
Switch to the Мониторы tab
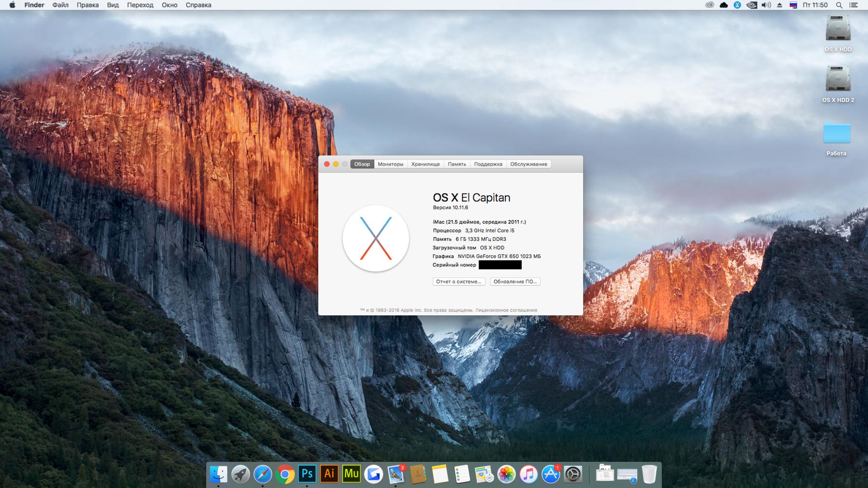click(x=390, y=164)
